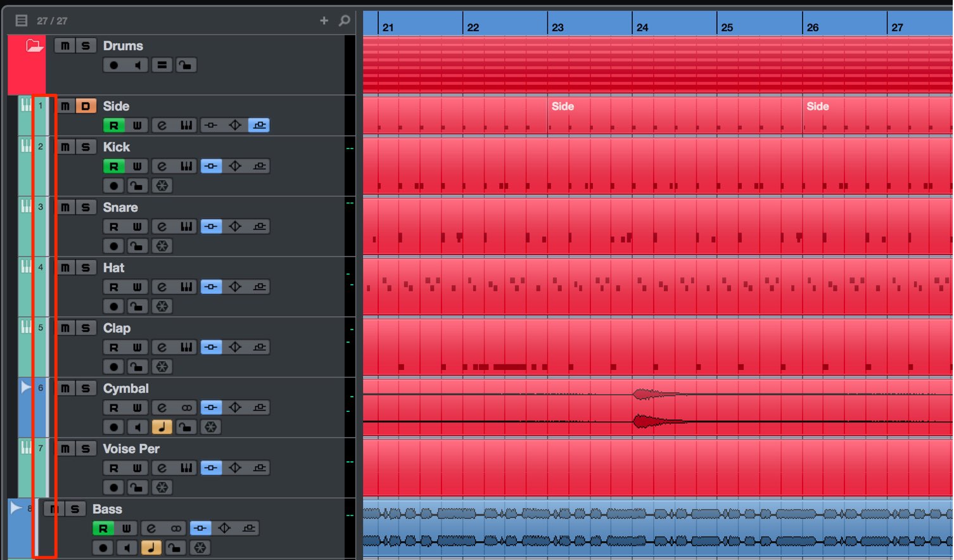Turn off Read automation on Kick track
954x560 pixels.
click(x=114, y=167)
